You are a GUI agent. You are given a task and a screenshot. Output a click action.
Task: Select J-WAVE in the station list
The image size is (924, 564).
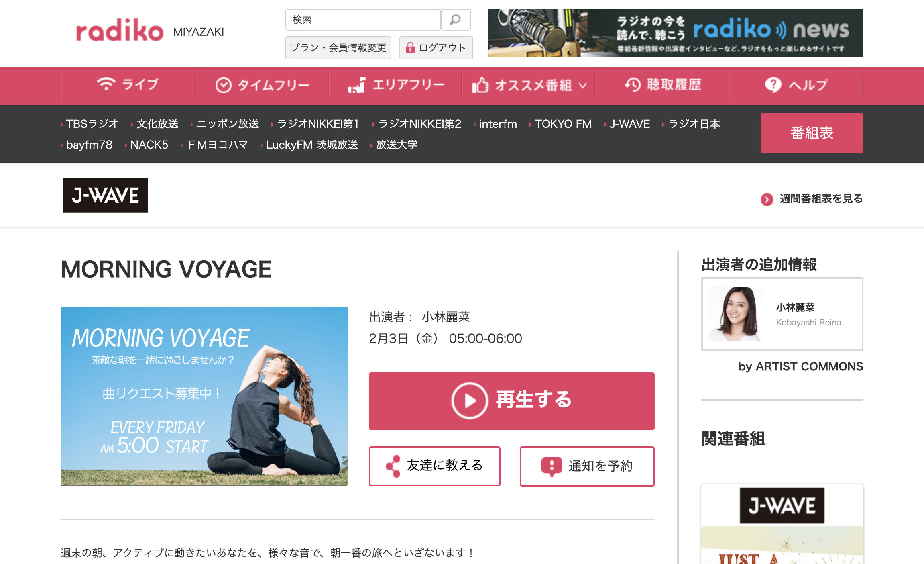coord(629,124)
